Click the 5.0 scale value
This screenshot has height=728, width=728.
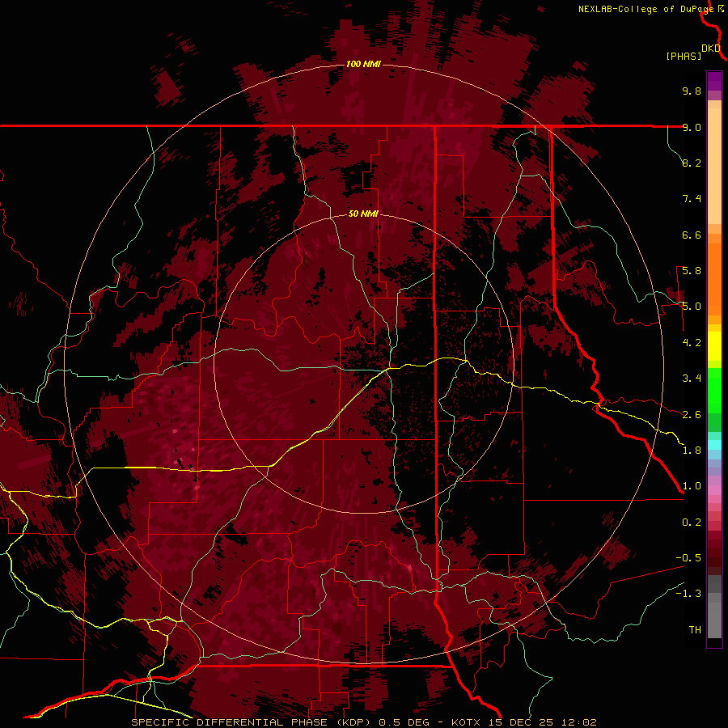(x=692, y=307)
